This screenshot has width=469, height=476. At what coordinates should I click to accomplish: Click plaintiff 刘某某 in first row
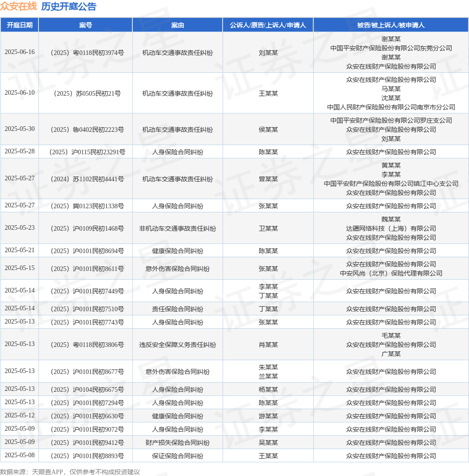[x=268, y=53]
